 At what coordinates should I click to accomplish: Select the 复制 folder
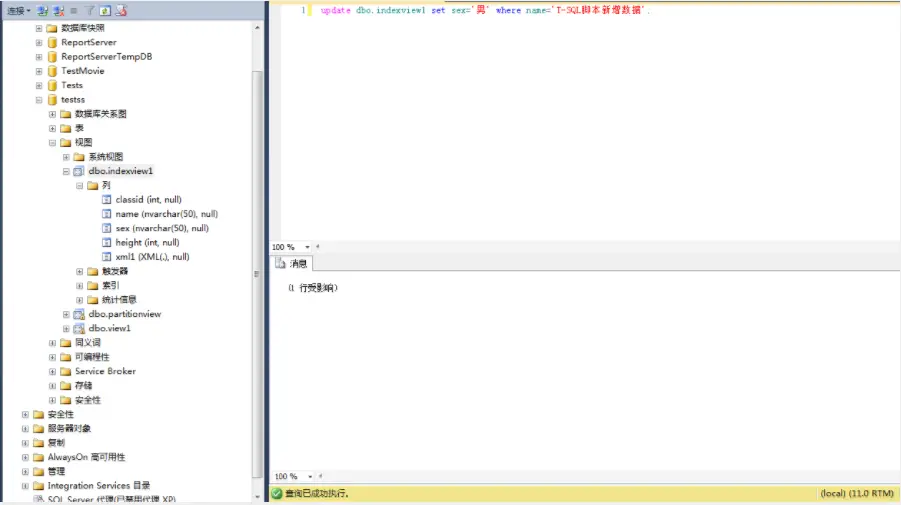pyautogui.click(x=56, y=443)
